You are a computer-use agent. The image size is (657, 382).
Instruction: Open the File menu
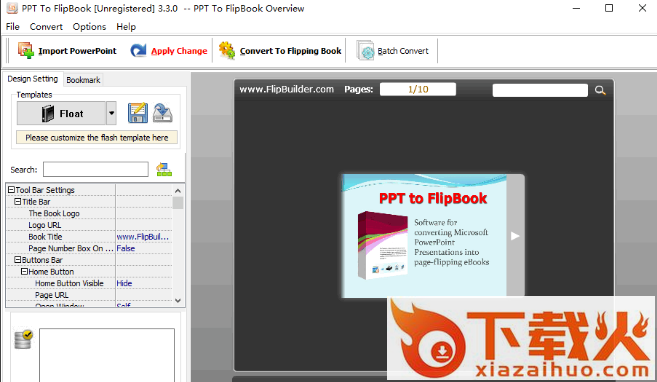[x=13, y=27]
